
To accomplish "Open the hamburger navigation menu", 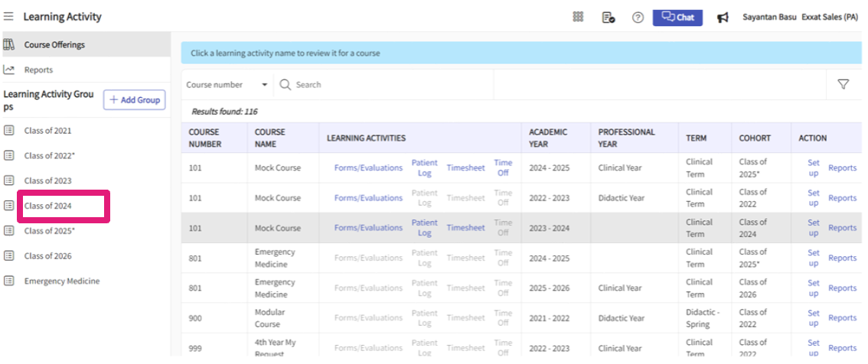I will [8, 17].
